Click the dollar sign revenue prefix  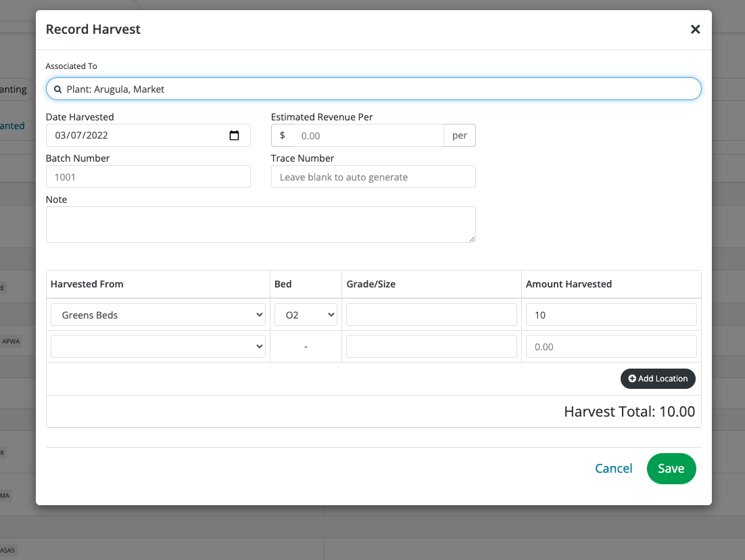(x=282, y=136)
